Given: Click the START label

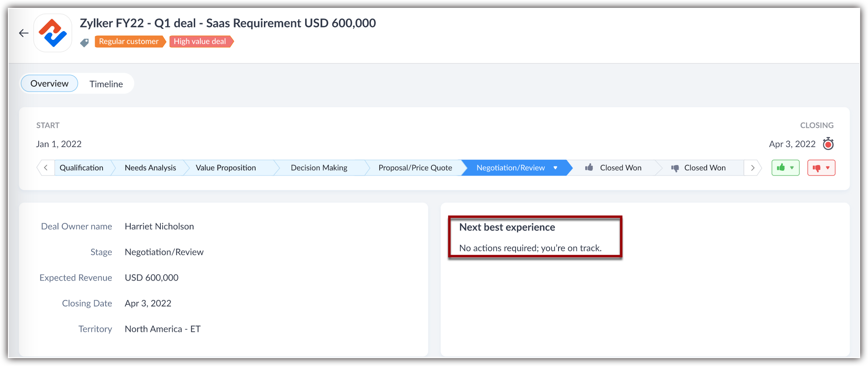Looking at the screenshot, I should click(48, 125).
